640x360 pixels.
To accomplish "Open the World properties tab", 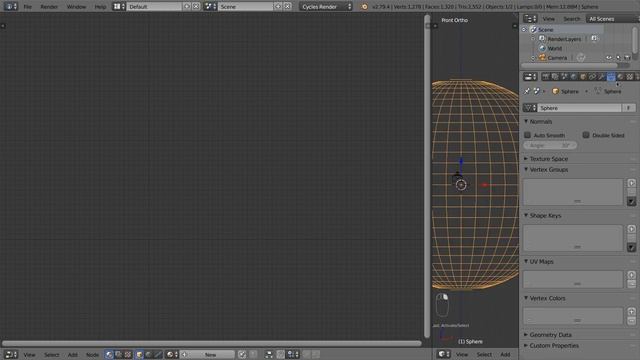I will point(574,77).
